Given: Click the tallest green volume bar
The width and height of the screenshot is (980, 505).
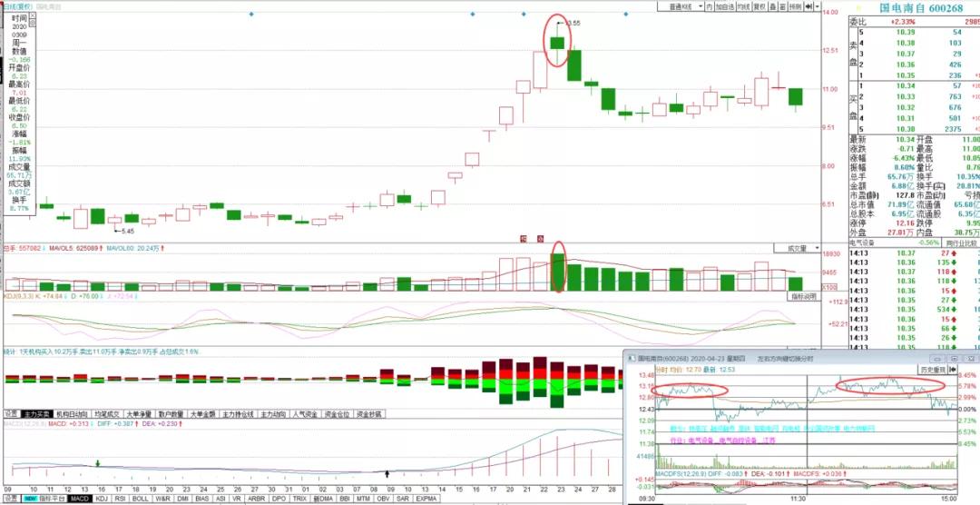Looking at the screenshot, I should [557, 272].
